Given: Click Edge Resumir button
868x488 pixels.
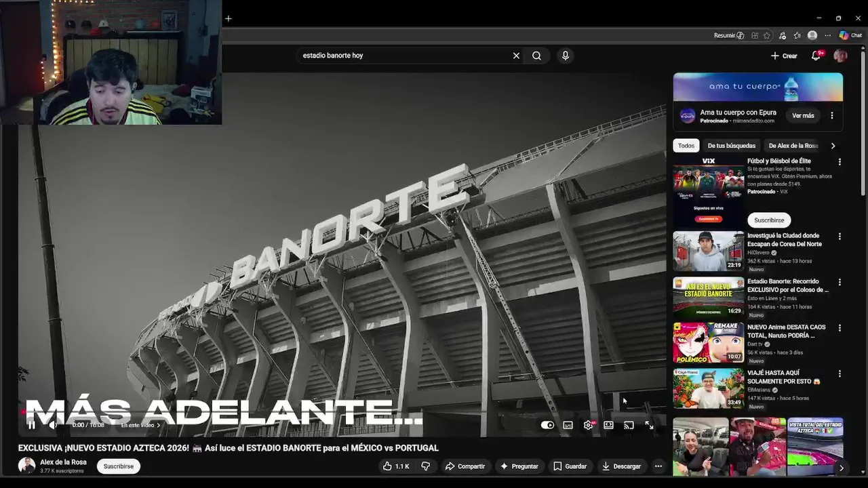Looking at the screenshot, I should tap(729, 35).
